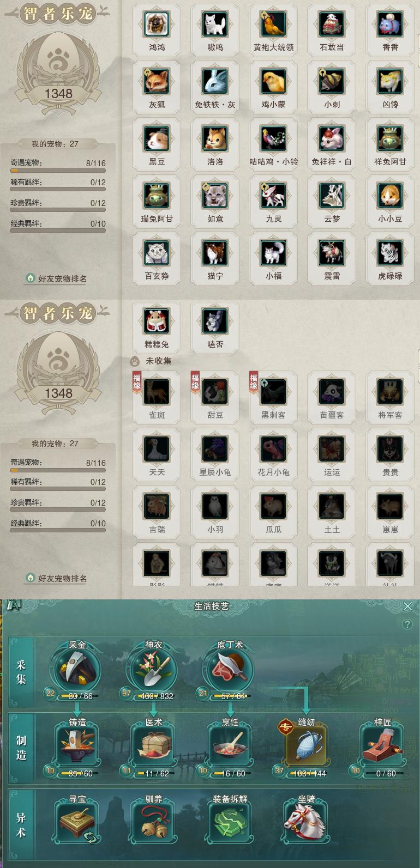Viewport: 420px width, 868px height.
Task: Click the help question mark button
Action: pyautogui.click(x=407, y=624)
